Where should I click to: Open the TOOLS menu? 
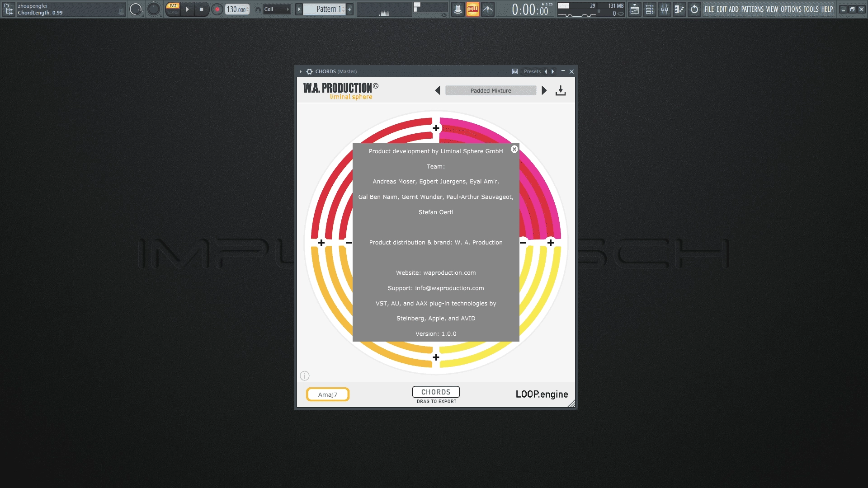point(811,9)
